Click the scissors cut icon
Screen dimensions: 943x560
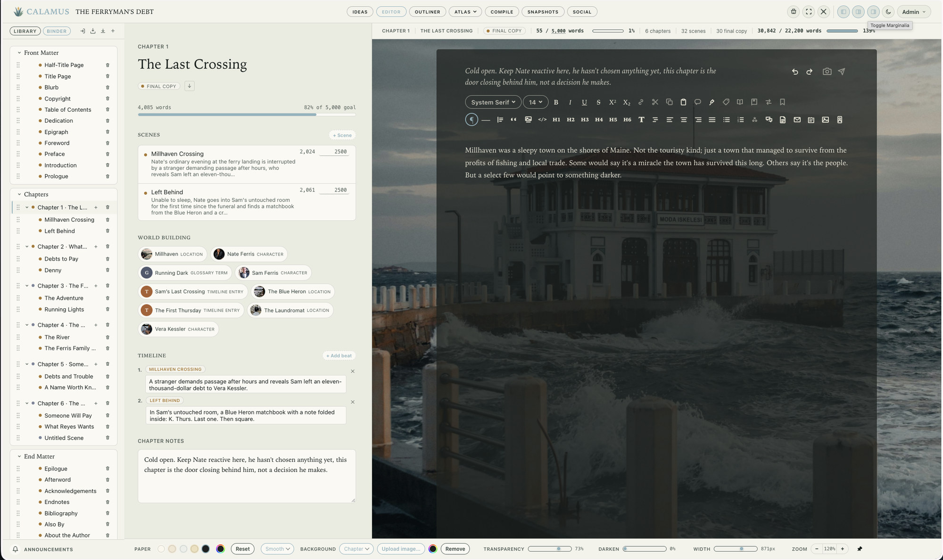[x=655, y=102]
